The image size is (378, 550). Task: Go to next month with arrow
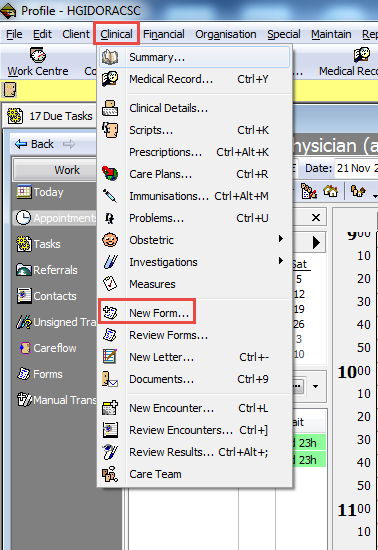(316, 242)
